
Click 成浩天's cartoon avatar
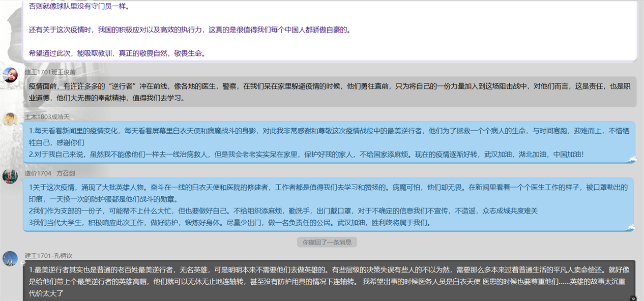[10, 119]
